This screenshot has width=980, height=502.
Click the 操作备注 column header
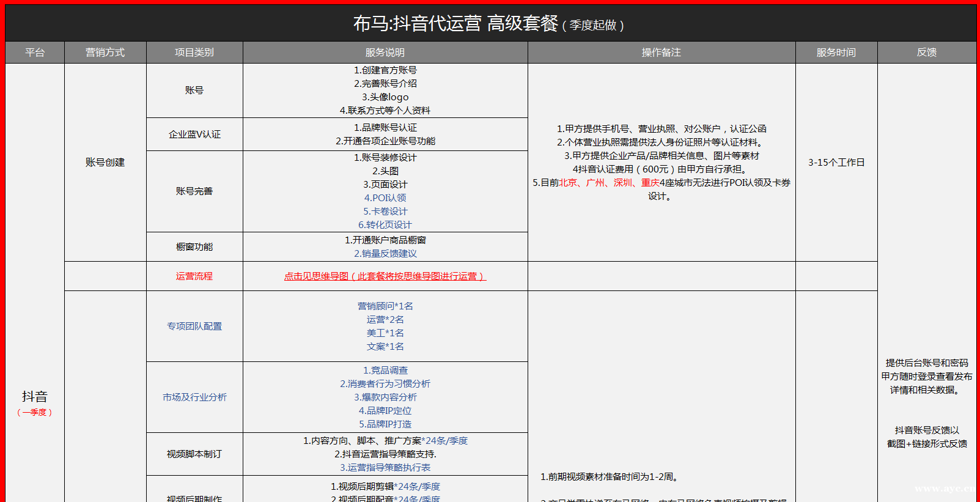661,53
